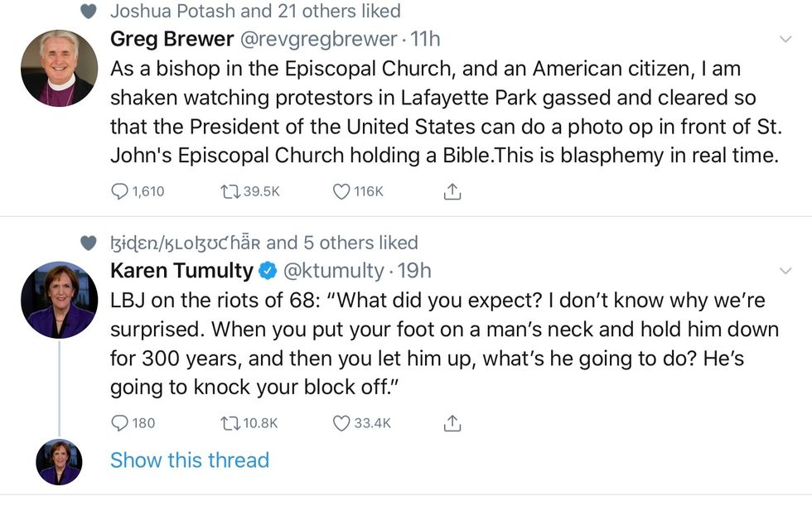Like Greg Brewer's tweet
Image resolution: width=812 pixels, height=506 pixels.
[341, 191]
